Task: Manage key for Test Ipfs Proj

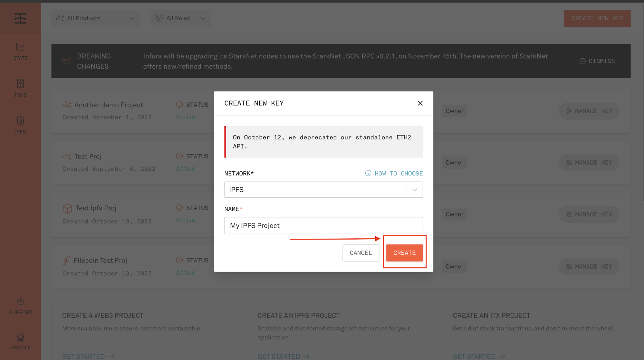Action: click(589, 214)
